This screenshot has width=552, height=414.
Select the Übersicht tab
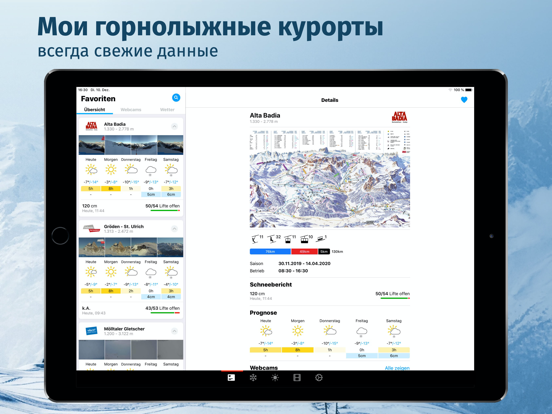pyautogui.click(x=94, y=109)
